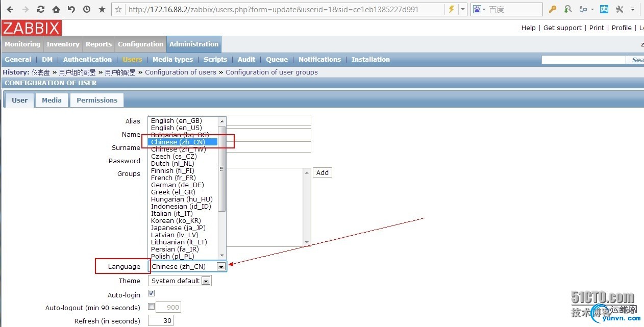Switch to the User tab
644x327 pixels.
click(19, 100)
